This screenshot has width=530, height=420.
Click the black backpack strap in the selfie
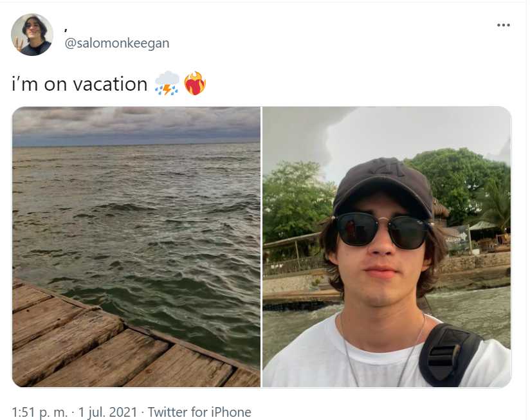point(450,354)
